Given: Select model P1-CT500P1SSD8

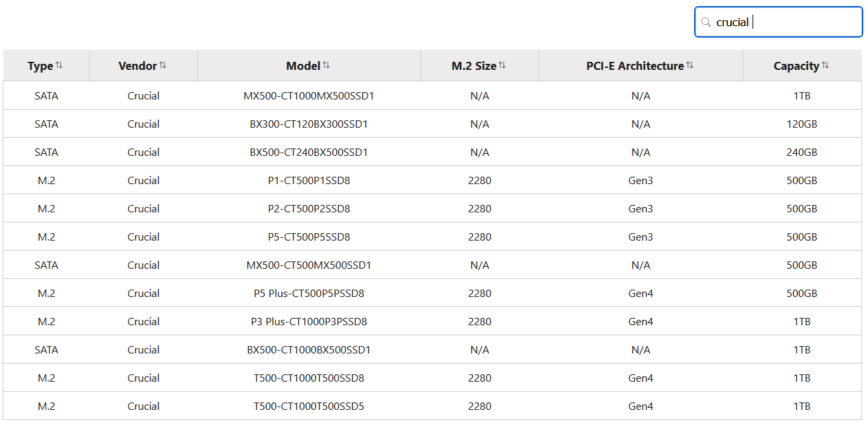Looking at the screenshot, I should [309, 181].
